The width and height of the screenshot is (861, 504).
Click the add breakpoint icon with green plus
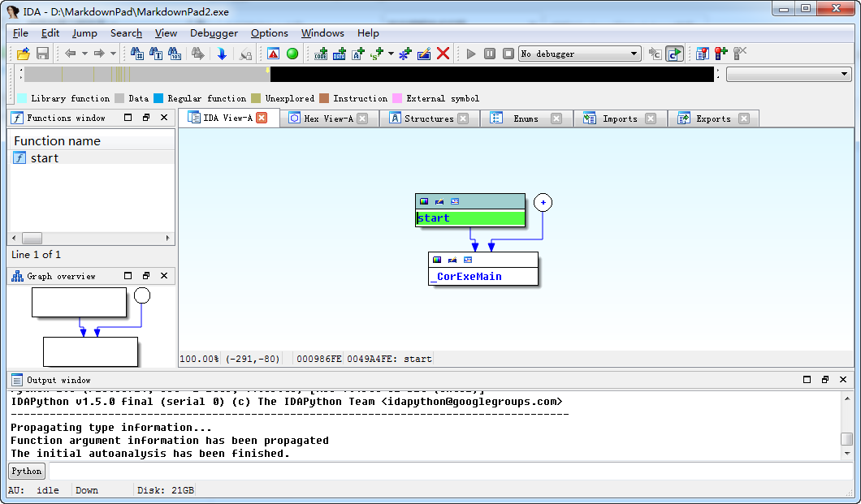click(720, 54)
